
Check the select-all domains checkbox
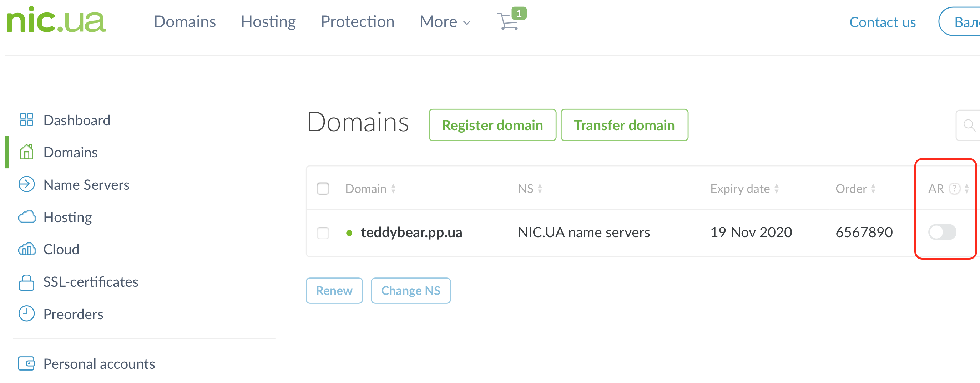(x=323, y=189)
